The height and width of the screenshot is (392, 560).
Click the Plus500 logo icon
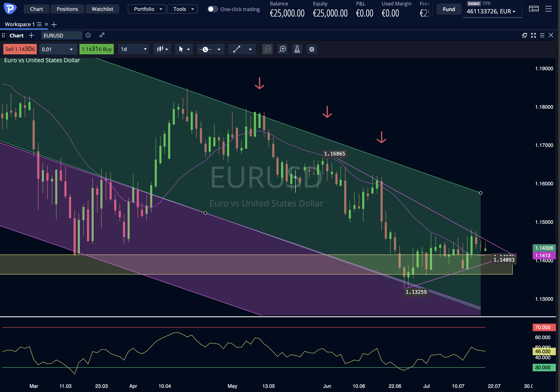coord(10,9)
